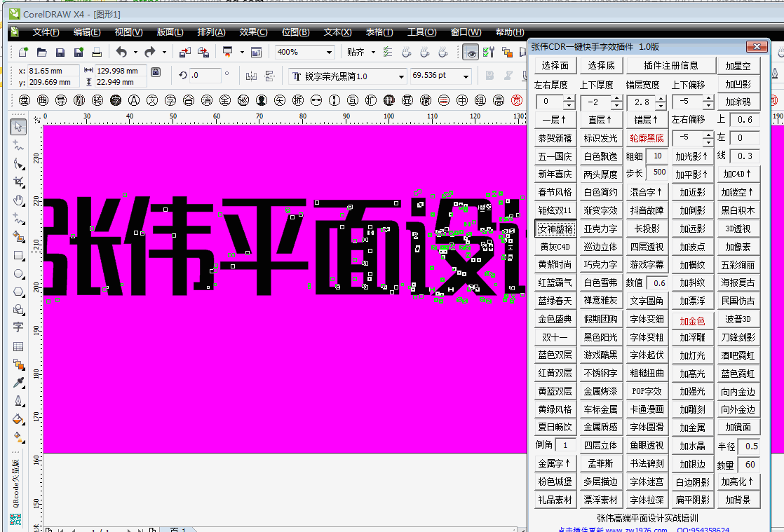This screenshot has width=784, height=532.
Task: Close the 张伟CDR plugin panel
Action: tap(757, 46)
